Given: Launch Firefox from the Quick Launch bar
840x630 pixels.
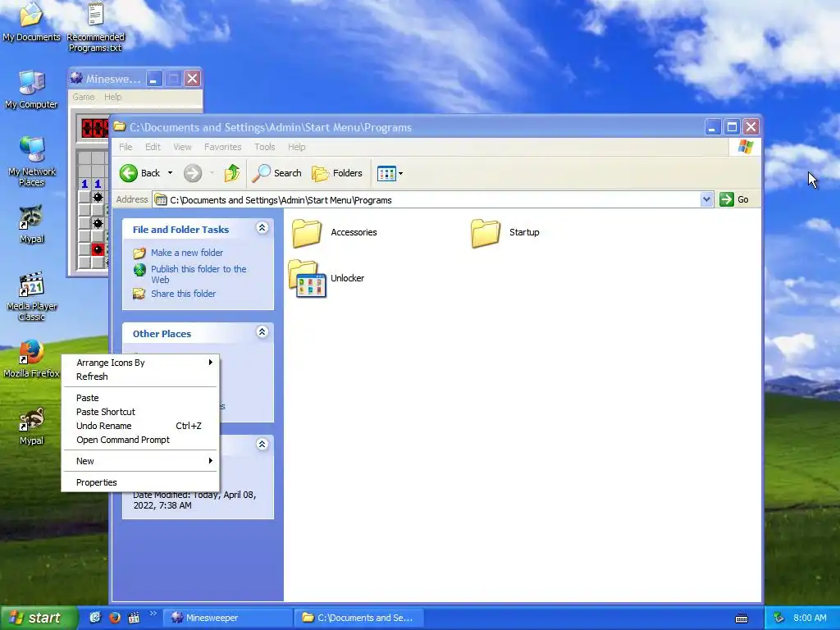Looking at the screenshot, I should click(x=114, y=618).
